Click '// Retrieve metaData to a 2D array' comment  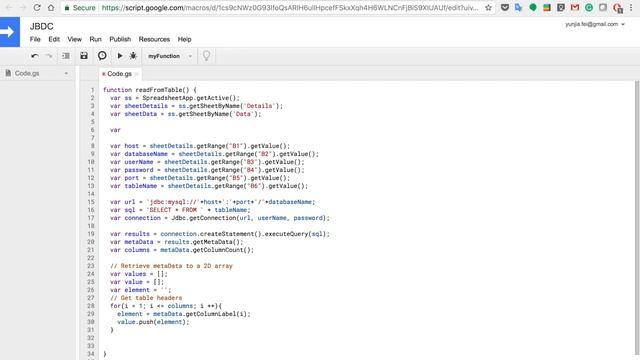click(171, 266)
